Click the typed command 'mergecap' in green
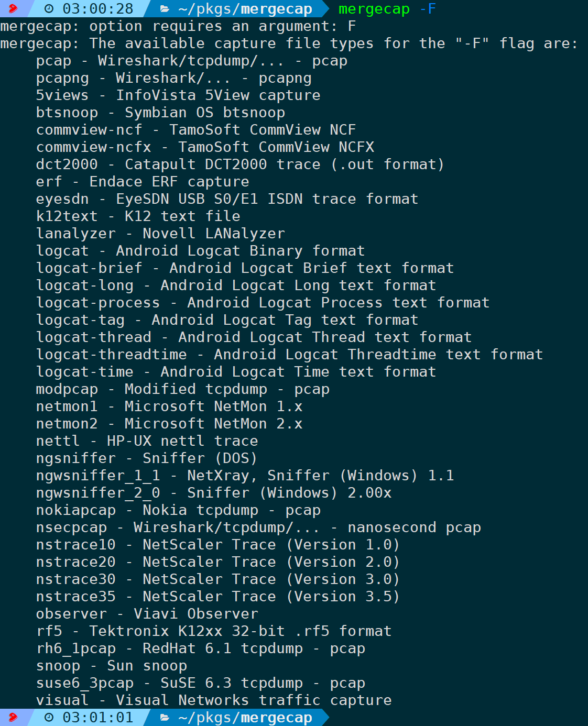Screen dimensions: 588x726 pyautogui.click(x=374, y=9)
